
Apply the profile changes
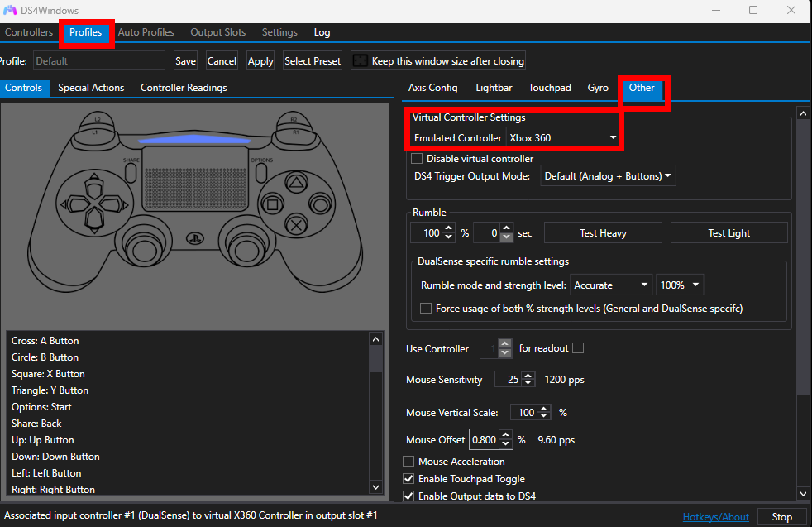(260, 61)
